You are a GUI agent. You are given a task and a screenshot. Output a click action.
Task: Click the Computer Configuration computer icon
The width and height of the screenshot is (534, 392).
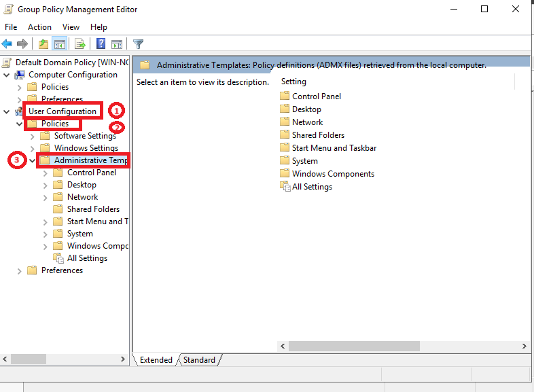[x=20, y=75]
